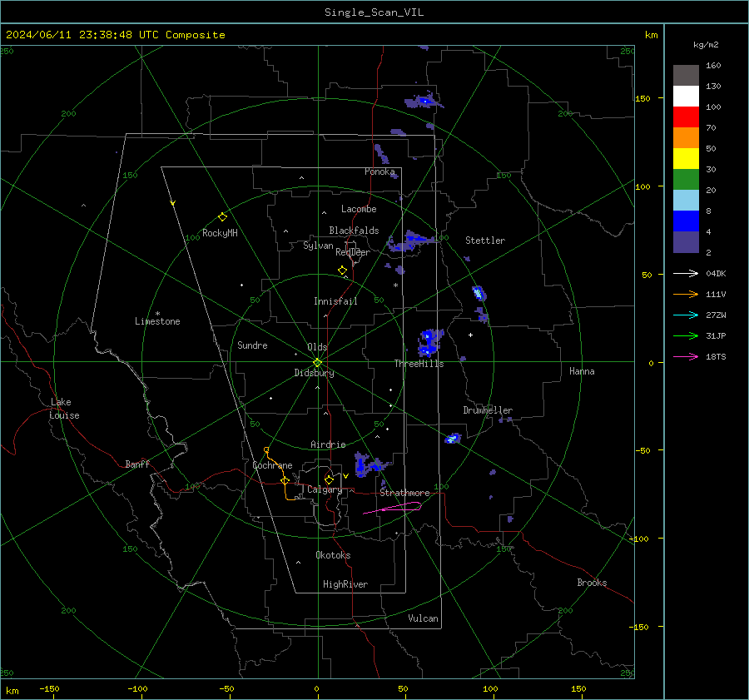Screen dimensions: 749x700
Task: Click the RedDeer label
Action: tap(353, 252)
